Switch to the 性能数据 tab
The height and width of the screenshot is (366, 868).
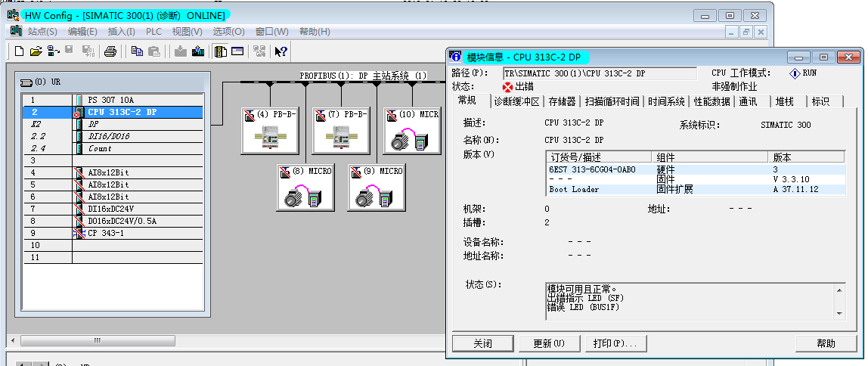(x=712, y=101)
